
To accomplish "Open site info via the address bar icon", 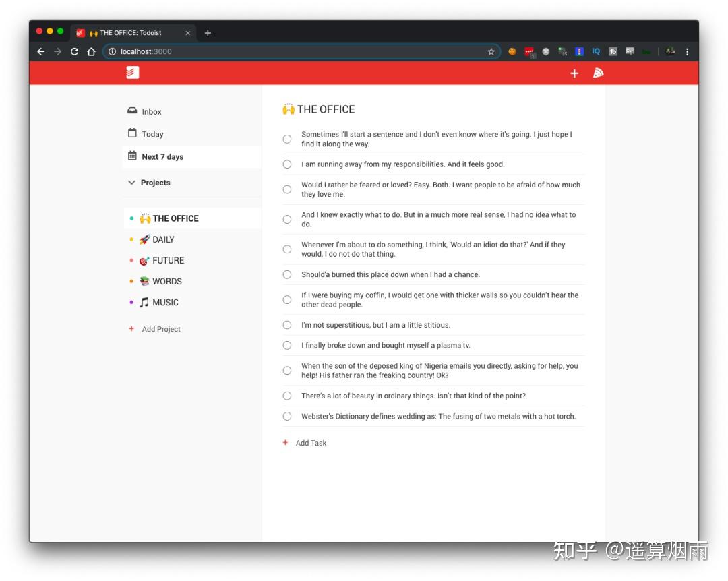I will point(111,51).
